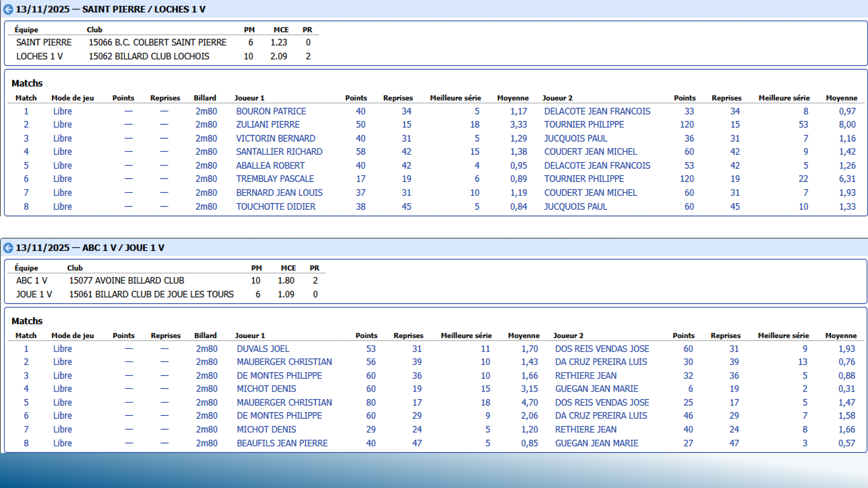
Task: Click Meilleure série header under Joueur 1, top table
Action: 455,98
